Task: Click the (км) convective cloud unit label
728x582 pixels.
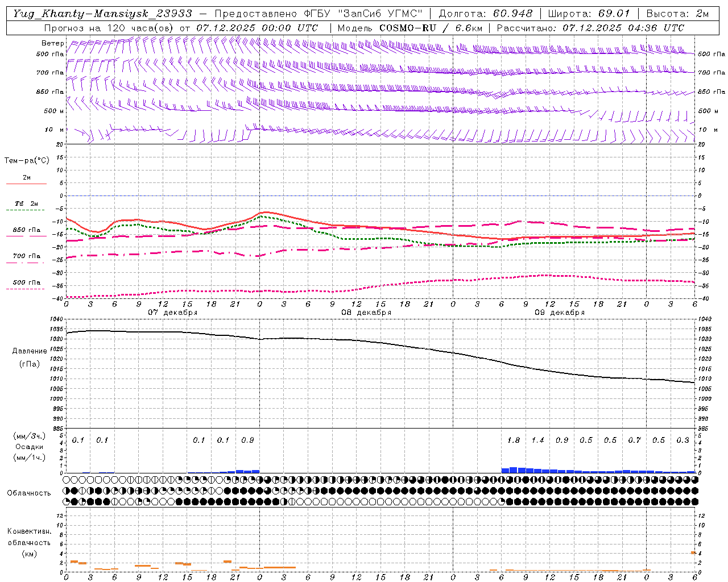Action: click(x=29, y=553)
